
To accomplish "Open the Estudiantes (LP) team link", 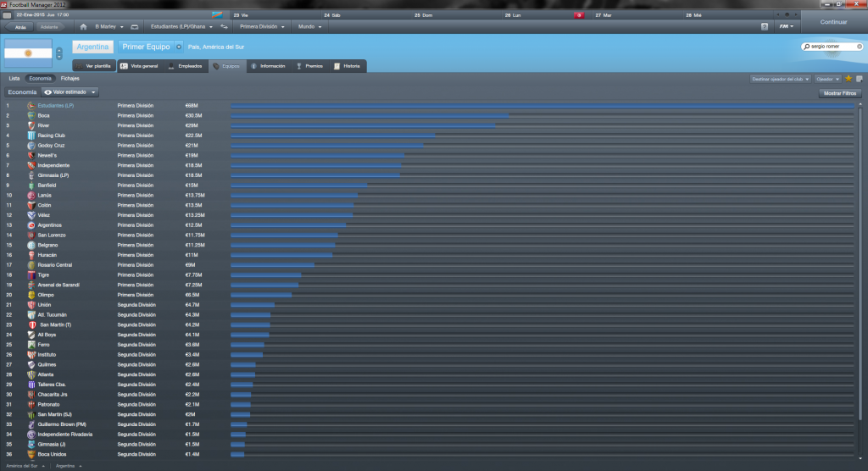I will tap(55, 106).
